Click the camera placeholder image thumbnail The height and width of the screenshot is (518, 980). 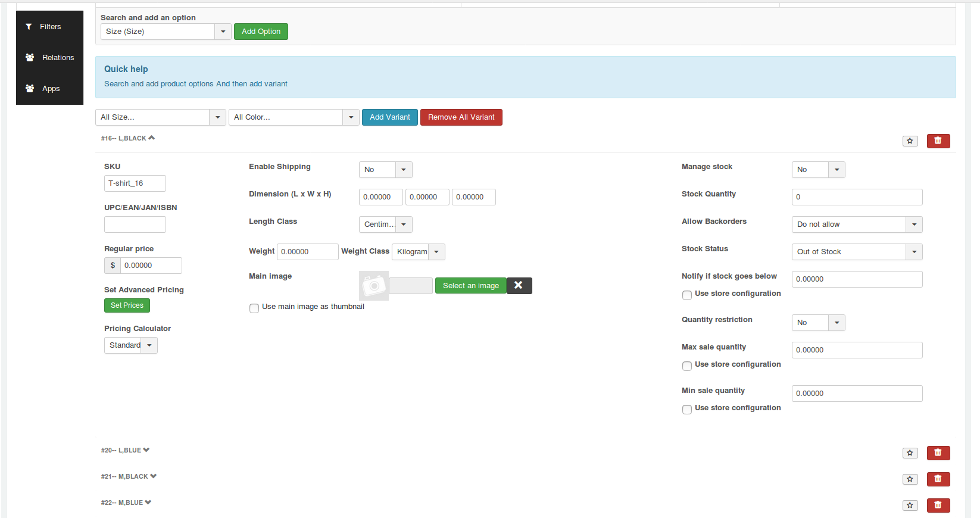374,286
